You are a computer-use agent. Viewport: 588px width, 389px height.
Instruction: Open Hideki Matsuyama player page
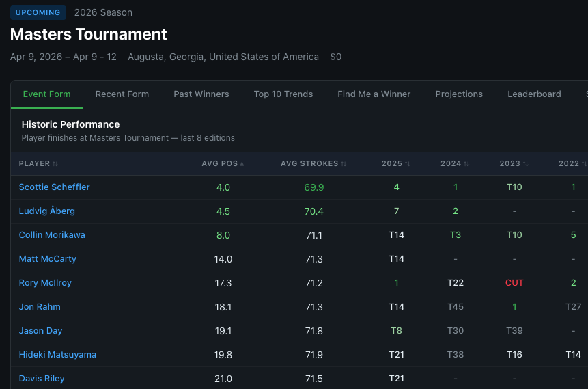(x=57, y=355)
